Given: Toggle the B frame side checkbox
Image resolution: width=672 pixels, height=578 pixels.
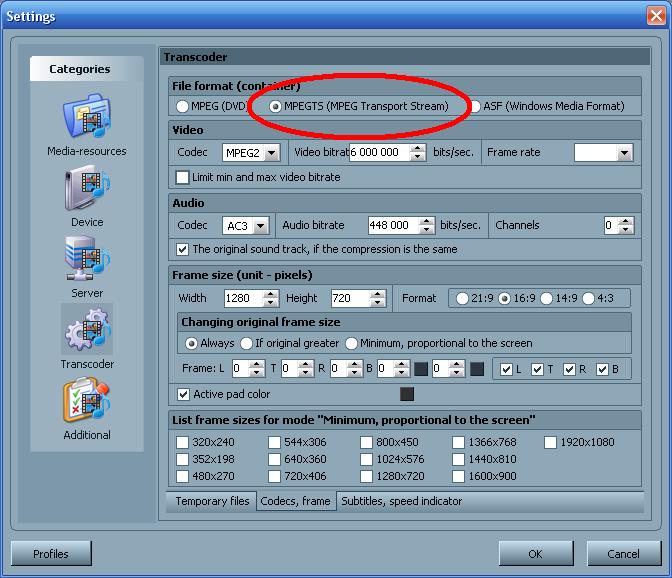Looking at the screenshot, I should [603, 369].
